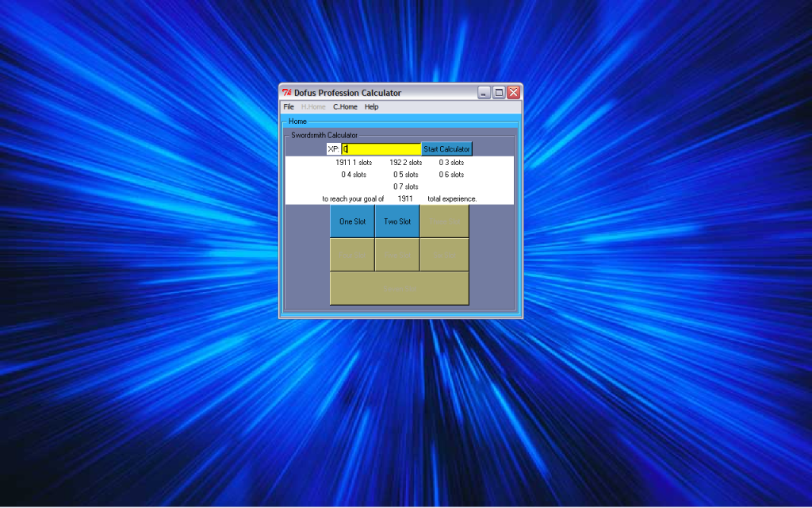
Task: Open the Help menu
Action: tap(371, 107)
